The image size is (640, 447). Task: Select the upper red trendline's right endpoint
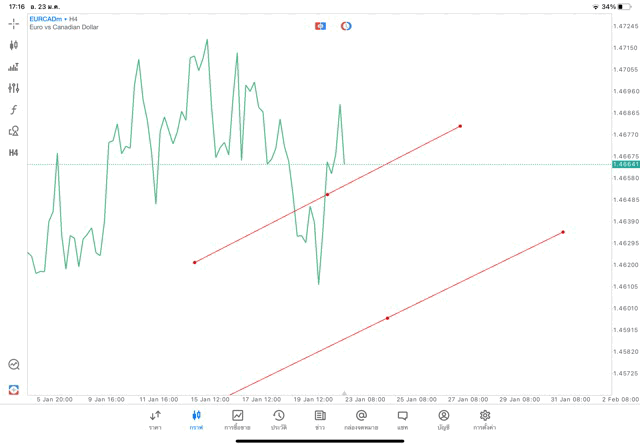click(460, 126)
